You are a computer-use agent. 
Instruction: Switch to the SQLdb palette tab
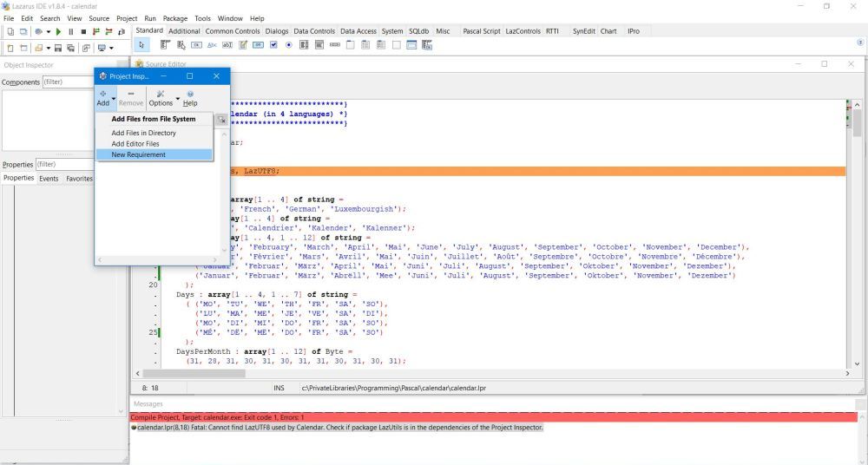[419, 31]
